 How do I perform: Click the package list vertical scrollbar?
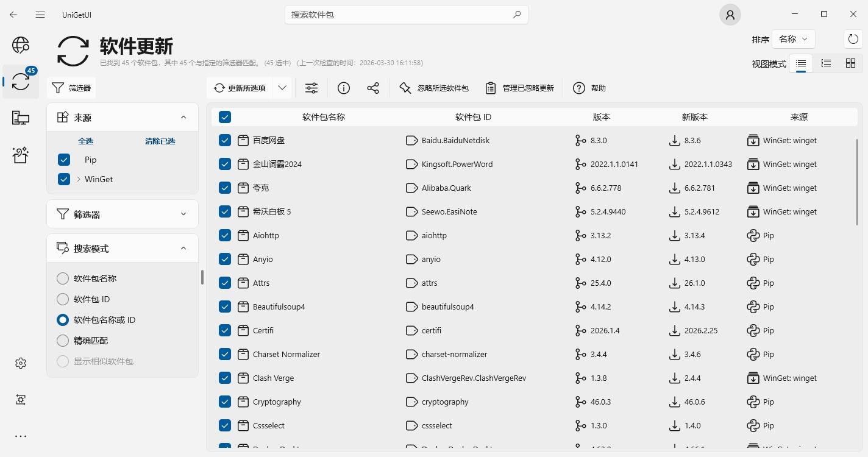pyautogui.click(x=857, y=182)
